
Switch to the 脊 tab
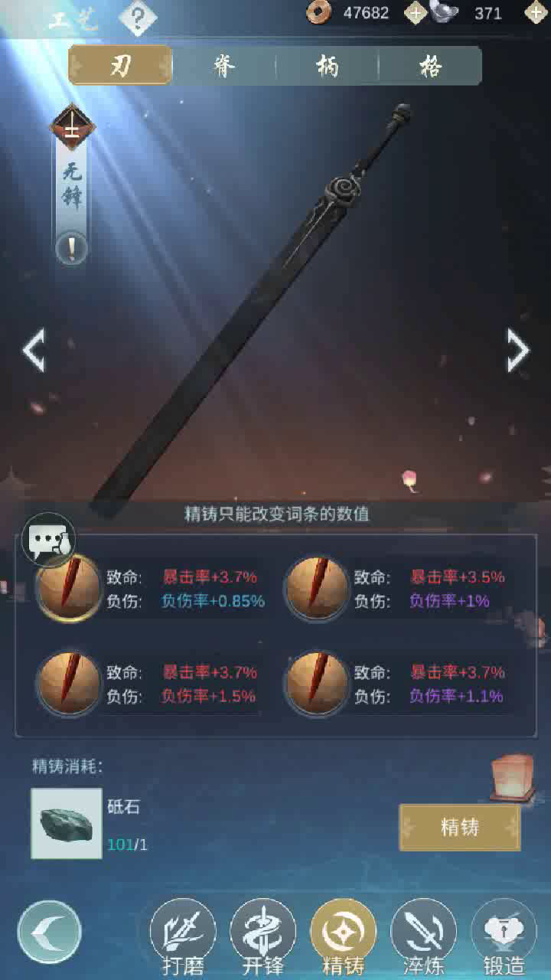pos(224,66)
